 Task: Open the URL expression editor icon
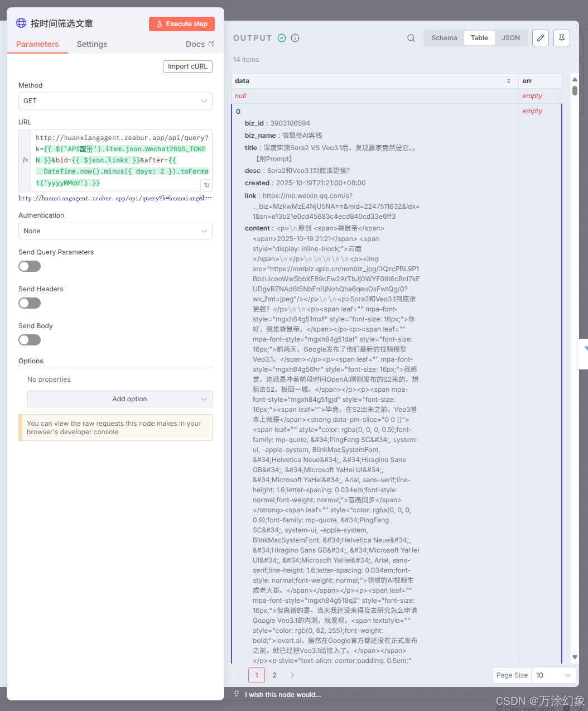point(206,185)
